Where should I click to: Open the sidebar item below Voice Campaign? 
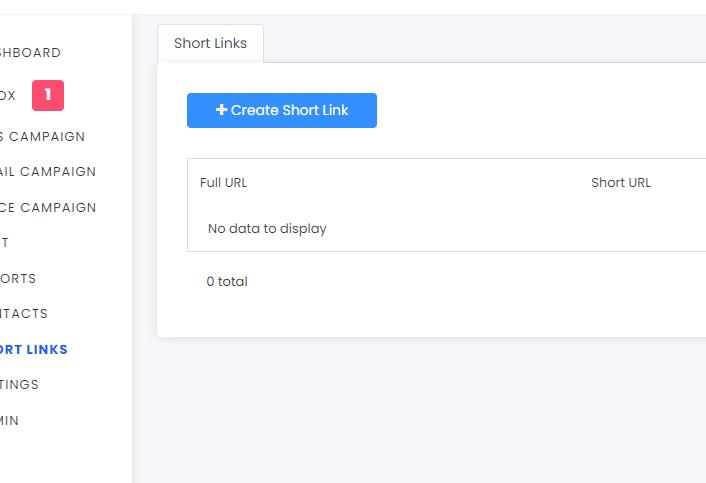point(5,243)
